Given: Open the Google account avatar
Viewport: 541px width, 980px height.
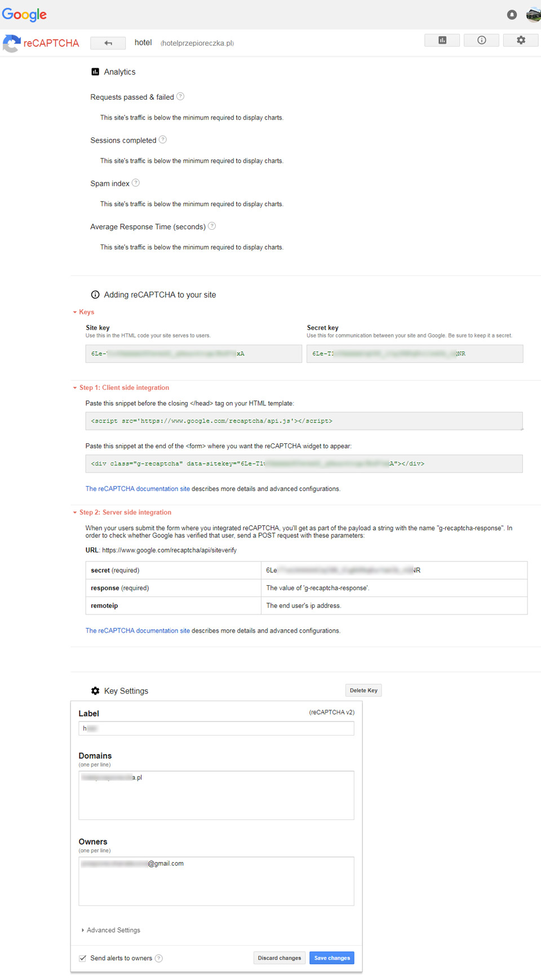Looking at the screenshot, I should pos(533,15).
